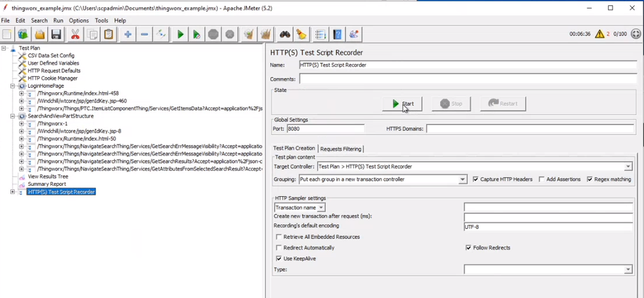Switch to the Requests Filtering tab

[340, 149]
